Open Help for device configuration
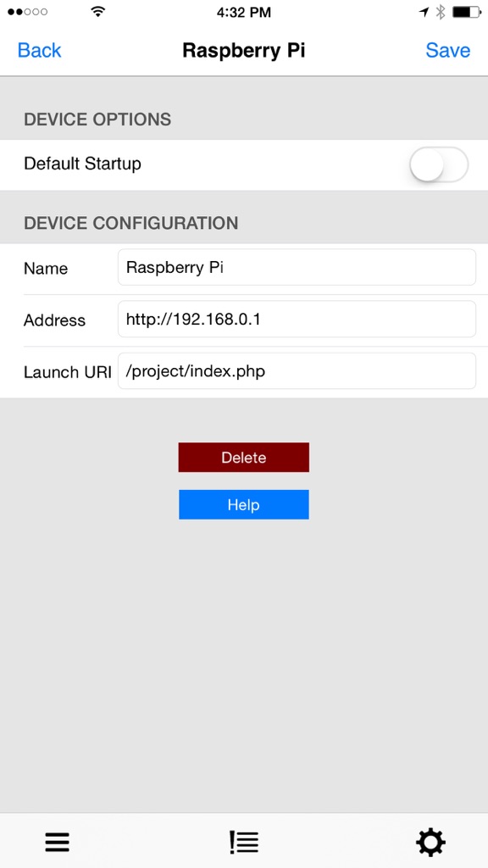This screenshot has width=488, height=868. [243, 504]
